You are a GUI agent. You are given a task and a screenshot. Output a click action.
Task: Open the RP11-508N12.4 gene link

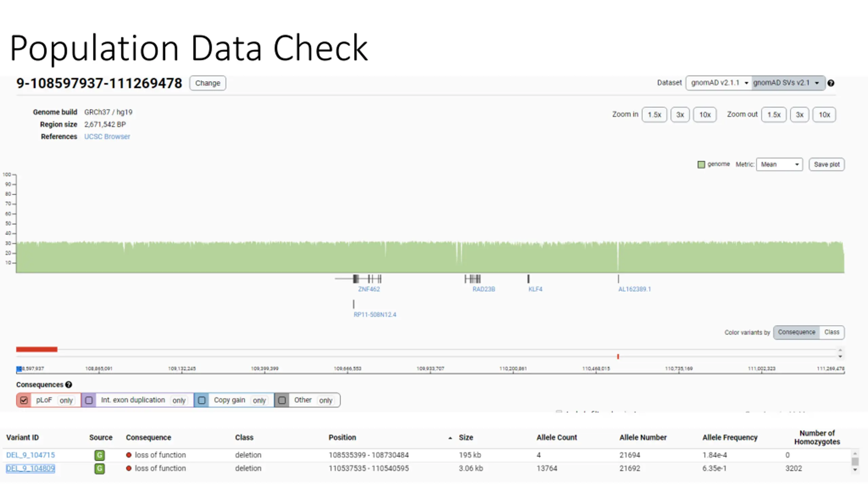pos(375,314)
